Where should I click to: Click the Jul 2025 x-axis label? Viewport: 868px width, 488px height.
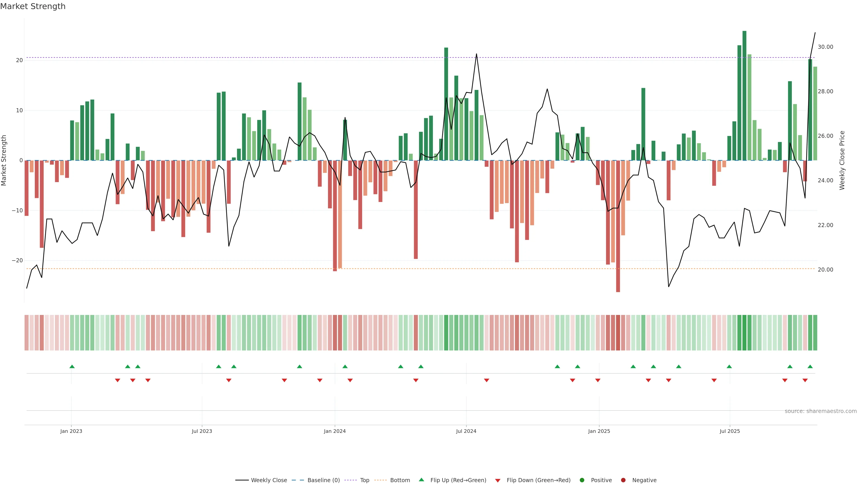click(x=729, y=431)
